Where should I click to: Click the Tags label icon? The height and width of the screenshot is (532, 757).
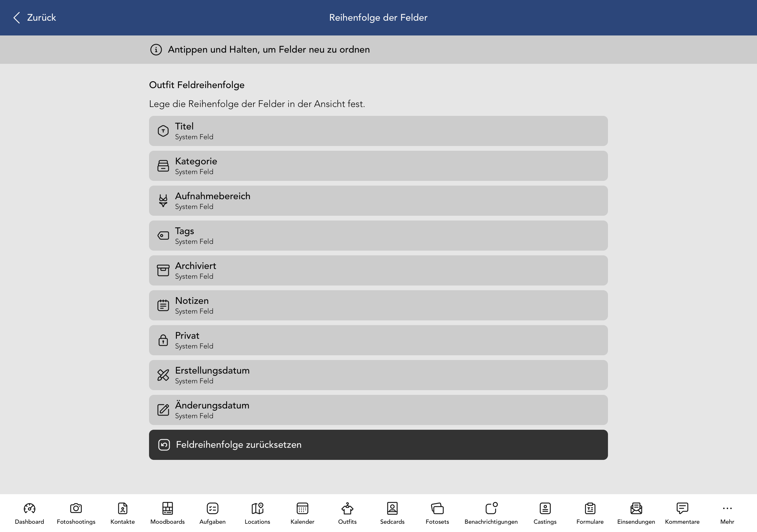163,236
